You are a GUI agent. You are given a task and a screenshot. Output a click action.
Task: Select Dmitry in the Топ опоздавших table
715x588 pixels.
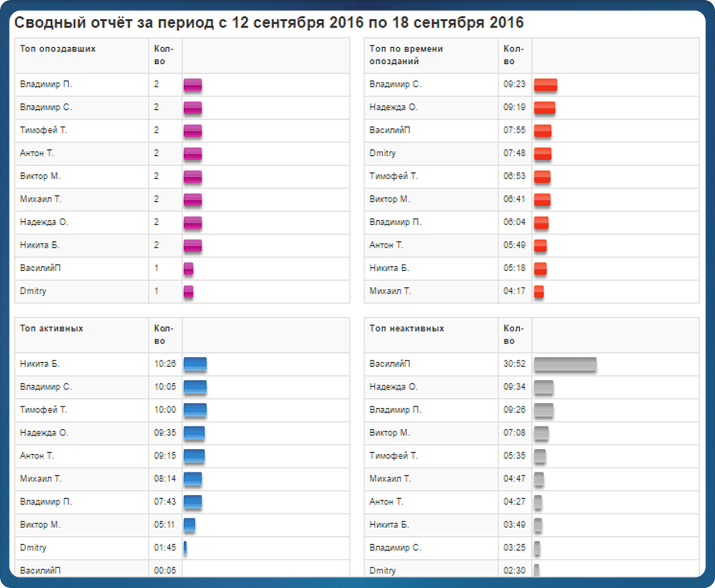coord(33,291)
